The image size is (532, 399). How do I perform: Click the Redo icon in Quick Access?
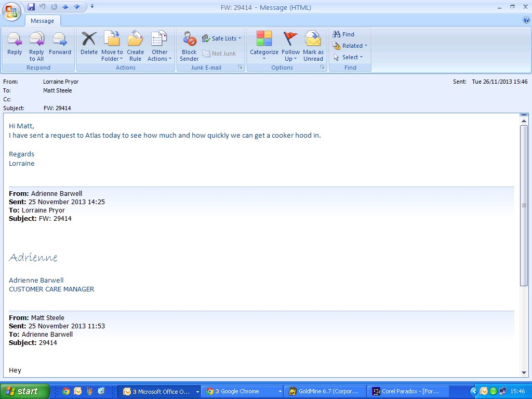tap(54, 6)
